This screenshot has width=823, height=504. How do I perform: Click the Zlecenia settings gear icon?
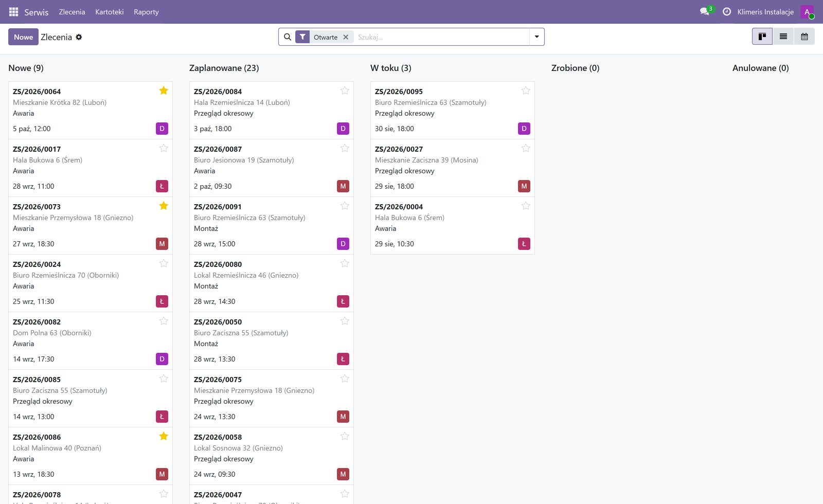(79, 37)
